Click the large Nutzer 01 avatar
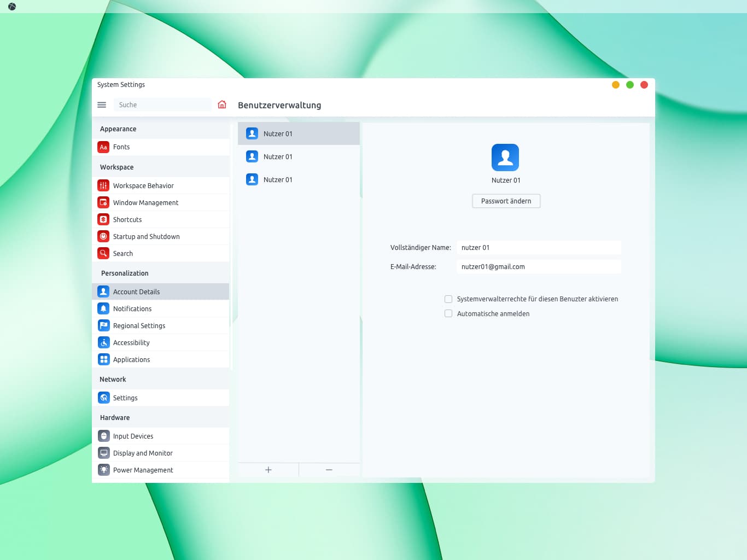This screenshot has height=560, width=747. [x=505, y=157]
